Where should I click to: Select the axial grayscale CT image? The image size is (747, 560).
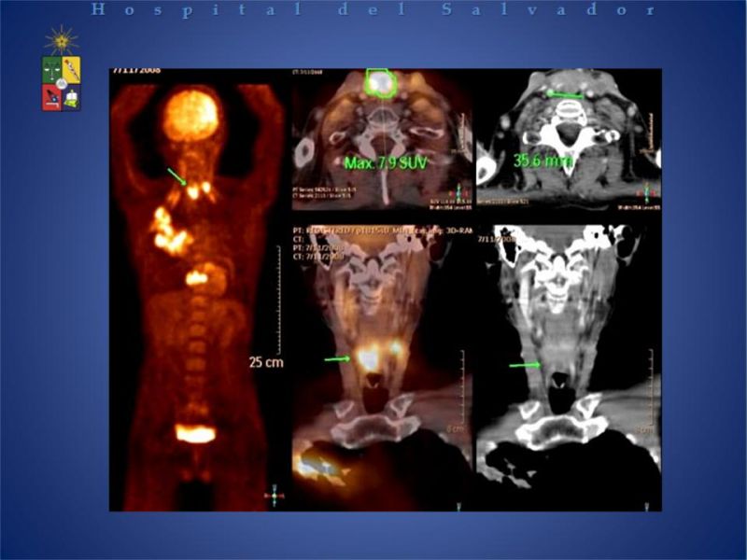tap(569, 139)
